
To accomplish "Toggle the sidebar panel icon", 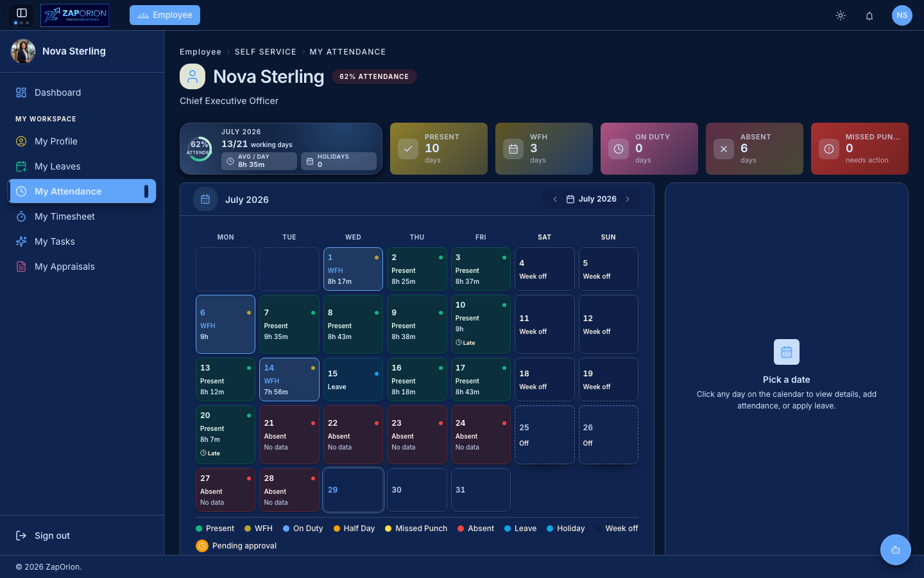I will (x=21, y=13).
